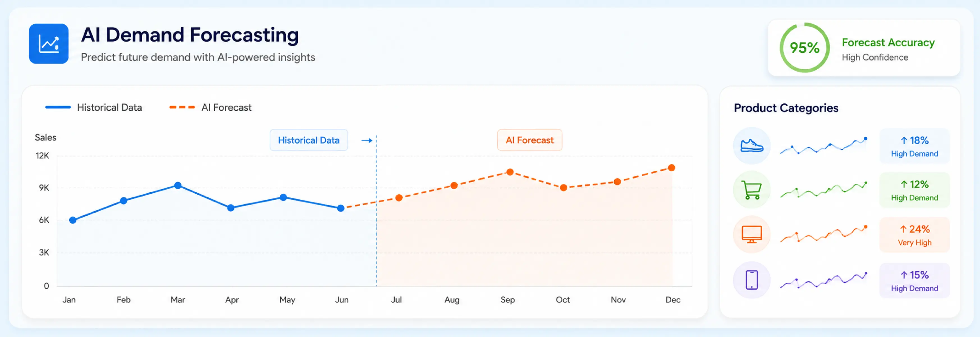The width and height of the screenshot is (980, 337).
Task: Click the 9K y-axis label
Action: (44, 188)
